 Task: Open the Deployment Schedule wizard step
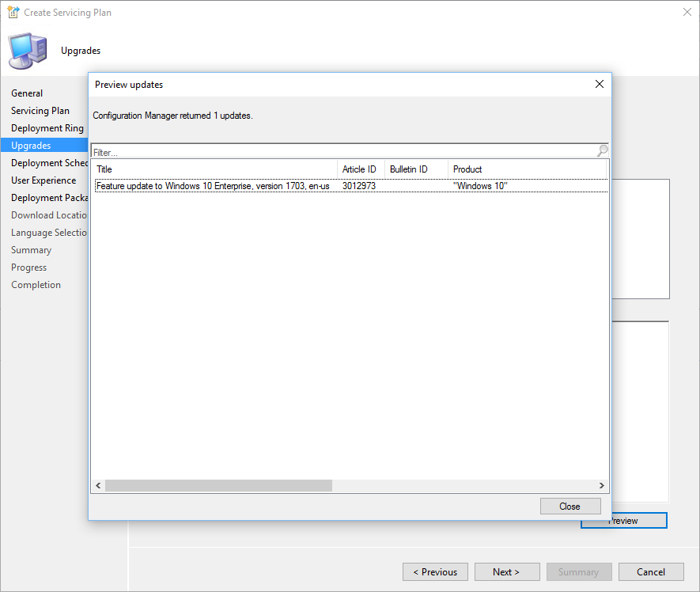[49, 163]
